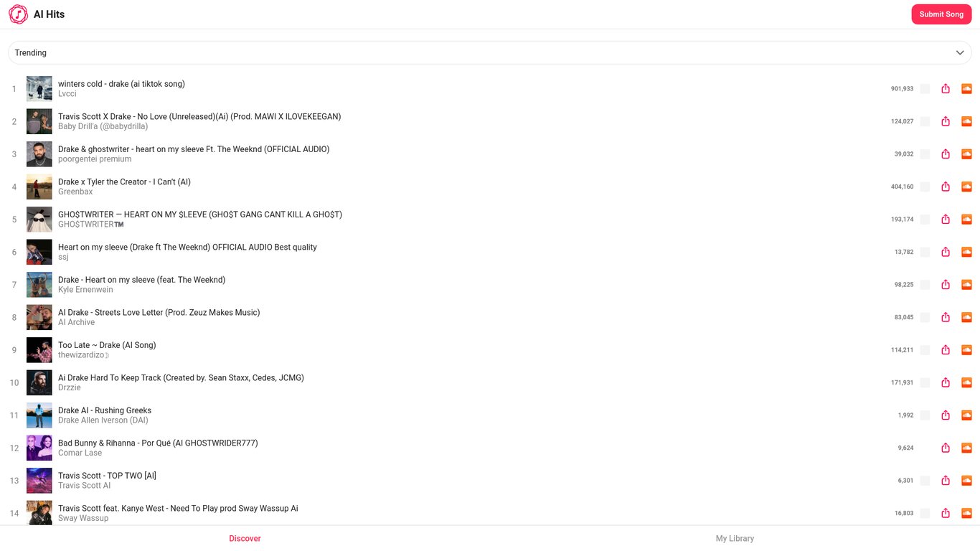The height and width of the screenshot is (551, 980).
Task: Select the 'Ai Drake Hard To Keep Track' title
Action: point(181,377)
